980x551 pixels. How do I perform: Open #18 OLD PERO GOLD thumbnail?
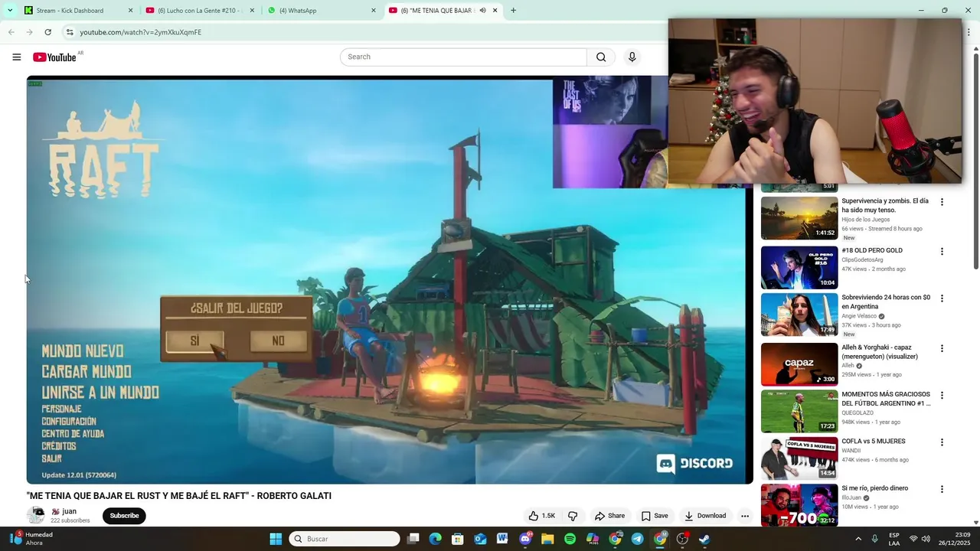pyautogui.click(x=799, y=267)
